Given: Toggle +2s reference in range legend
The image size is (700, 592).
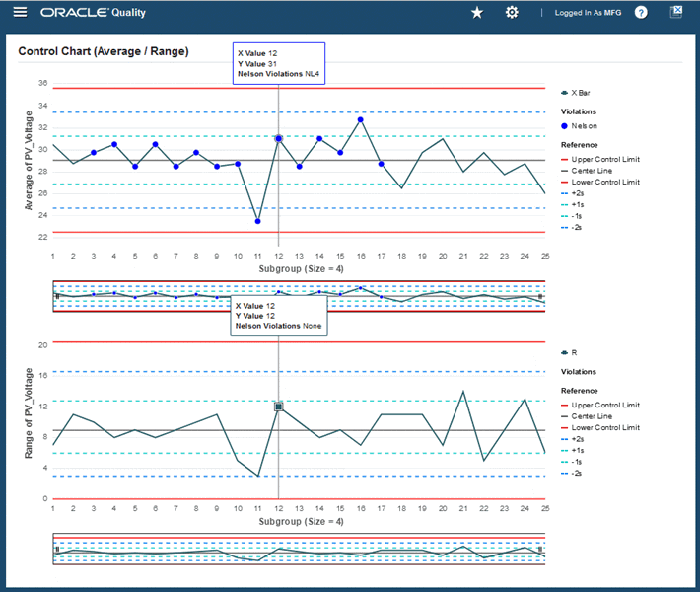Looking at the screenshot, I should 572,439.
